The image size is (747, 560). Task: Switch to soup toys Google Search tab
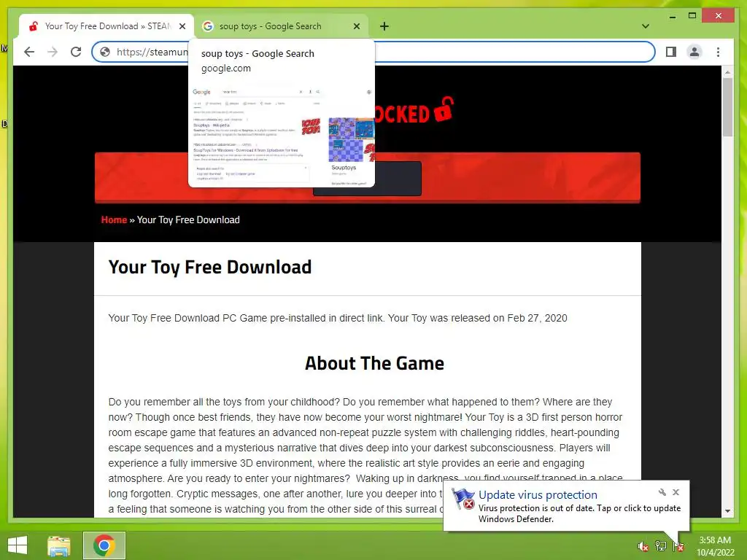(281, 26)
